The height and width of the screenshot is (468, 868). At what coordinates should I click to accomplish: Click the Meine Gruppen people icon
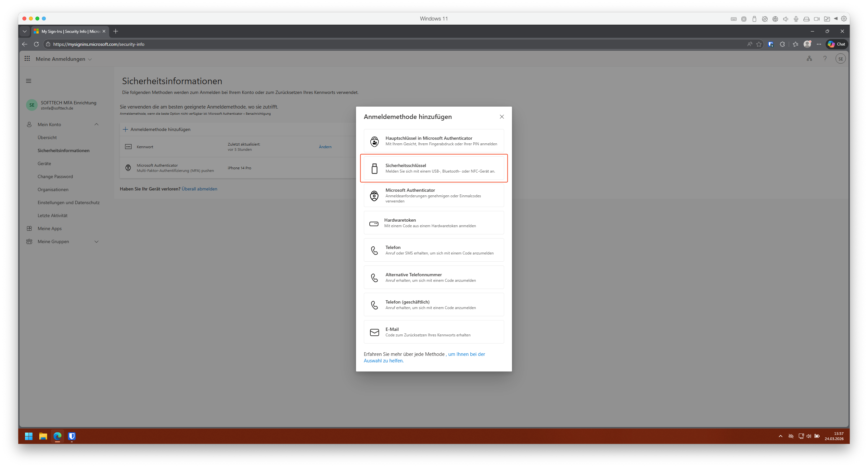coord(29,242)
